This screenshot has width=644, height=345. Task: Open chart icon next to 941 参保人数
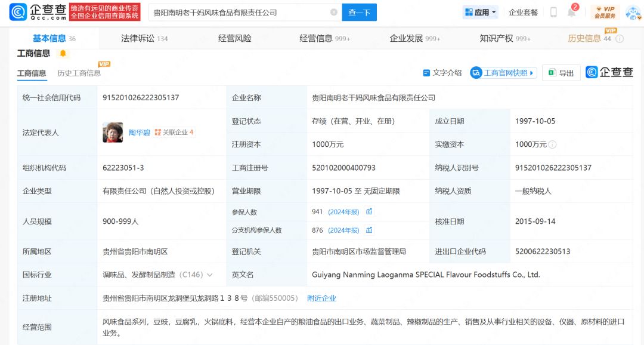tap(369, 212)
